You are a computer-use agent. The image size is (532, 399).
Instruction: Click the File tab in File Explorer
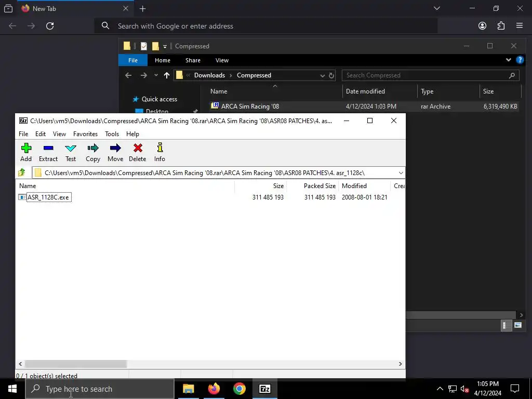click(x=133, y=60)
